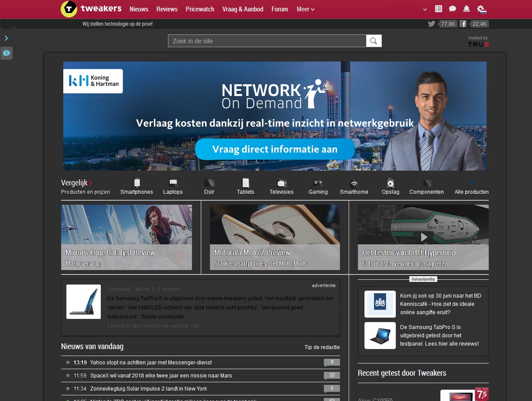
Task: Open Vraag & Aanbod
Action: point(243,9)
